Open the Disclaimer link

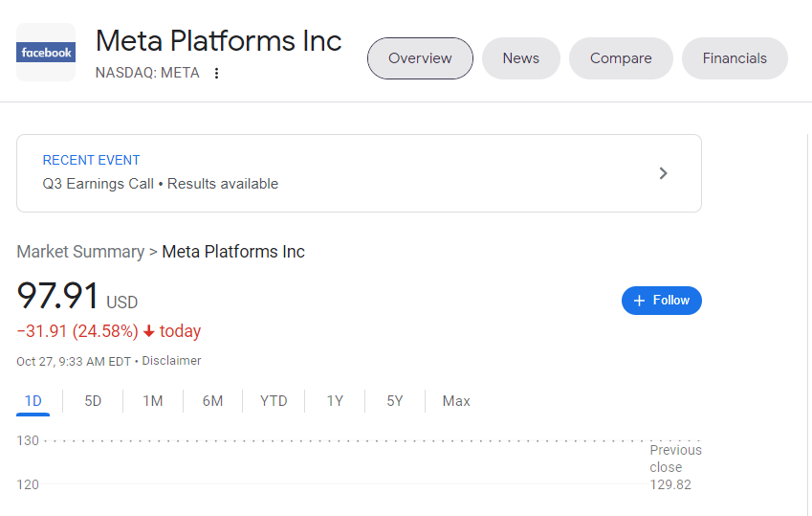(171, 360)
